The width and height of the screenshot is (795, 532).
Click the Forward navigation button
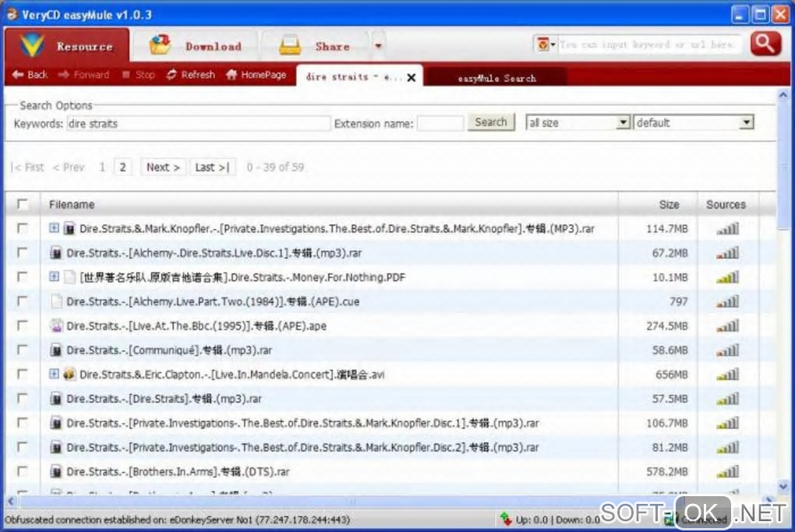(x=83, y=75)
